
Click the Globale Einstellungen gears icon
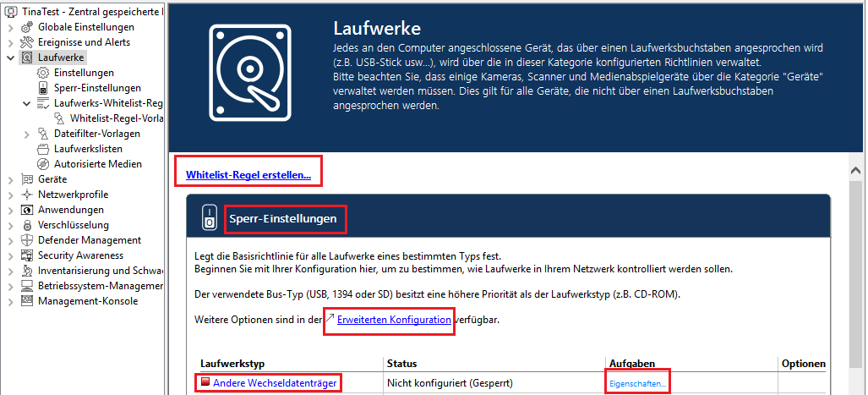27,27
